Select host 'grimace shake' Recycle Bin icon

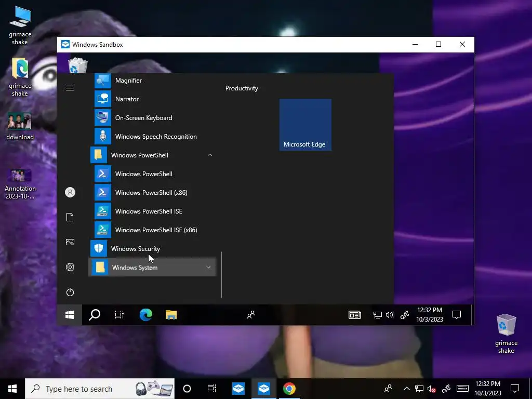point(506,334)
